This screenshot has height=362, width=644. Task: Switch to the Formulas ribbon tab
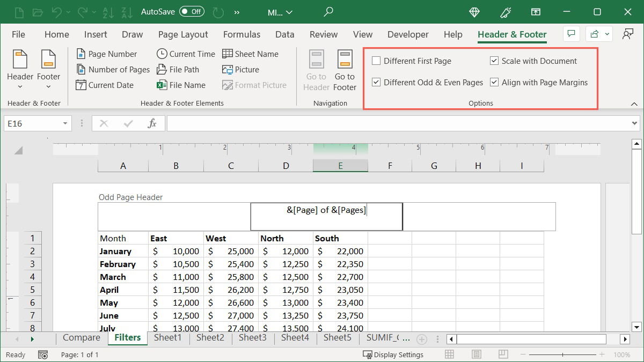pos(241,34)
